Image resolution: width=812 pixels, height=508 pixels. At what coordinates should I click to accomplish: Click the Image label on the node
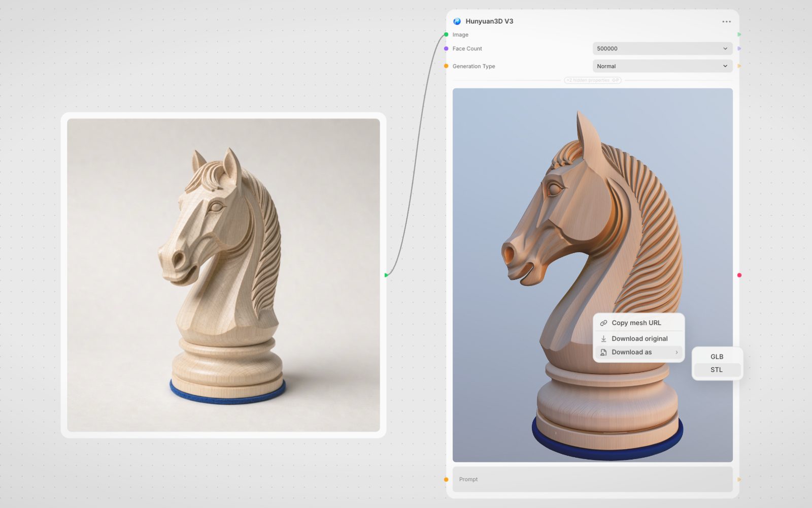(x=460, y=35)
